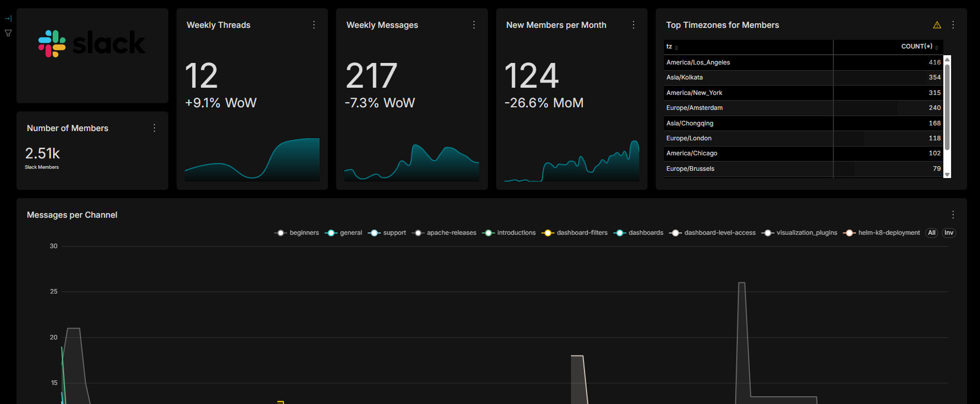Viewport: 980px width, 404px height.
Task: Click the New Members sparkline chart
Action: pyautogui.click(x=572, y=160)
